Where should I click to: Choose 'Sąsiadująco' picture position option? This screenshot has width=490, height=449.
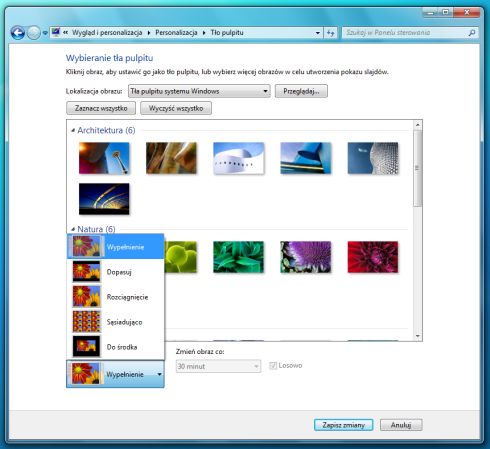pos(116,322)
